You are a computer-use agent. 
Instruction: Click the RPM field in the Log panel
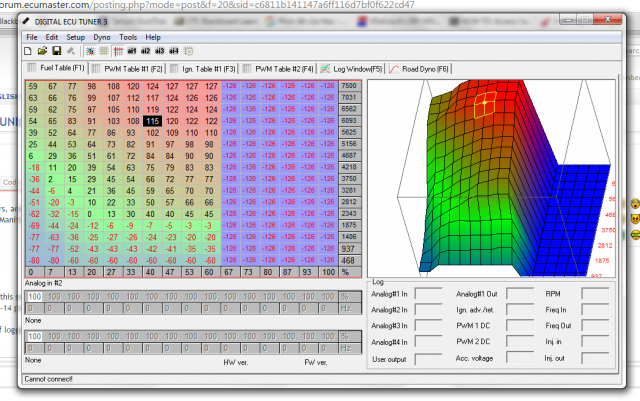[x=596, y=295]
